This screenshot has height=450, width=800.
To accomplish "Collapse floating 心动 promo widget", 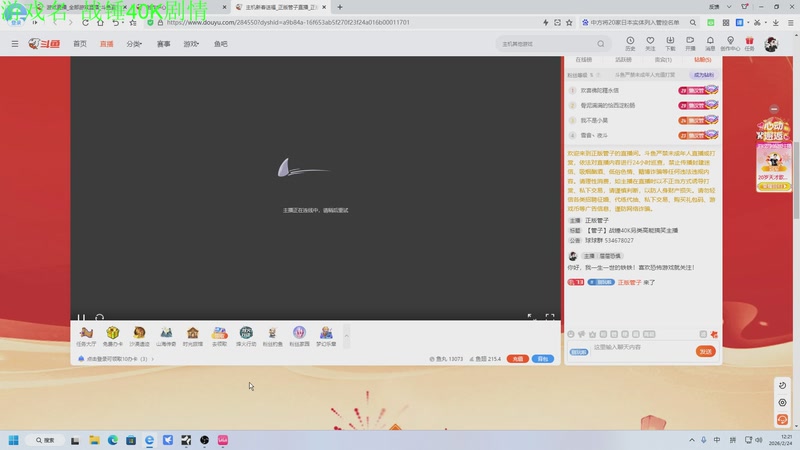I will [774, 109].
